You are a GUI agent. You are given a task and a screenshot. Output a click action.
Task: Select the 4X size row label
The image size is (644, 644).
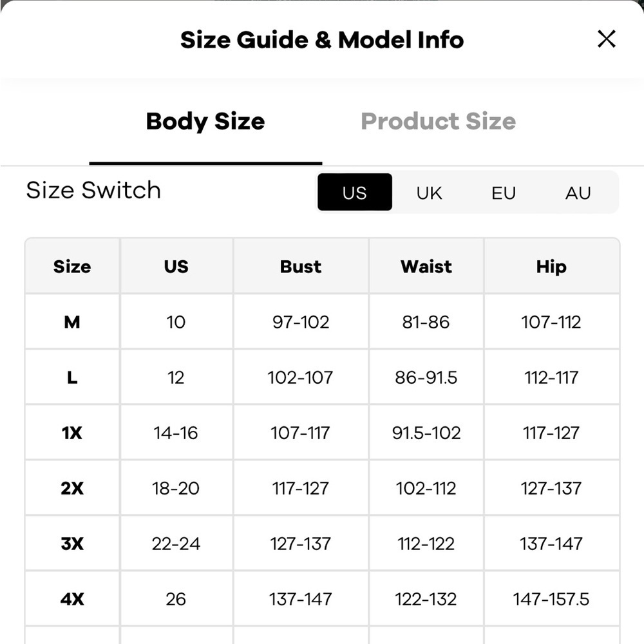[72, 599]
